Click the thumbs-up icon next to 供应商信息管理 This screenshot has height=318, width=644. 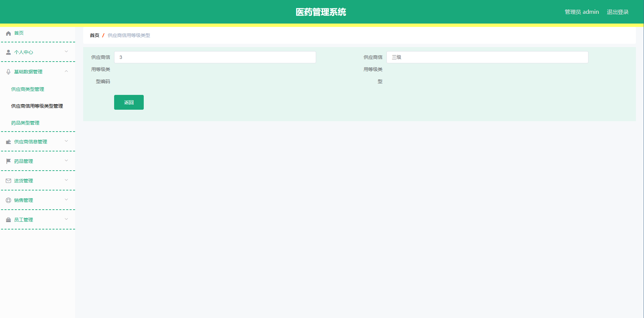pyautogui.click(x=8, y=142)
